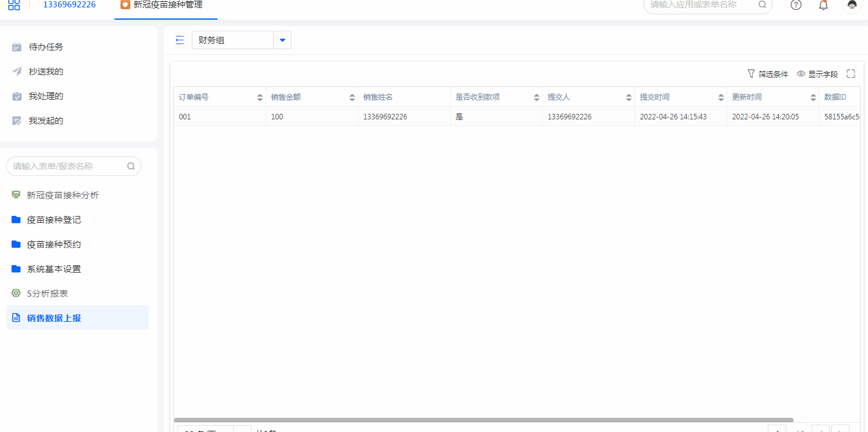Open the notifications bell

click(824, 5)
